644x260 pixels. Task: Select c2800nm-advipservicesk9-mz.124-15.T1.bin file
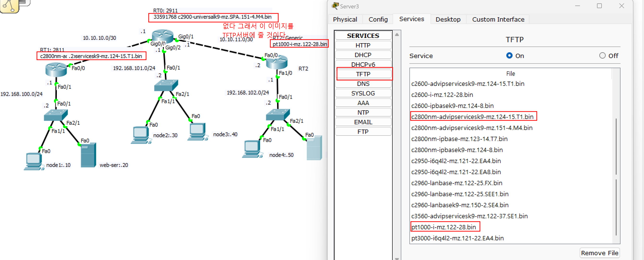point(472,117)
